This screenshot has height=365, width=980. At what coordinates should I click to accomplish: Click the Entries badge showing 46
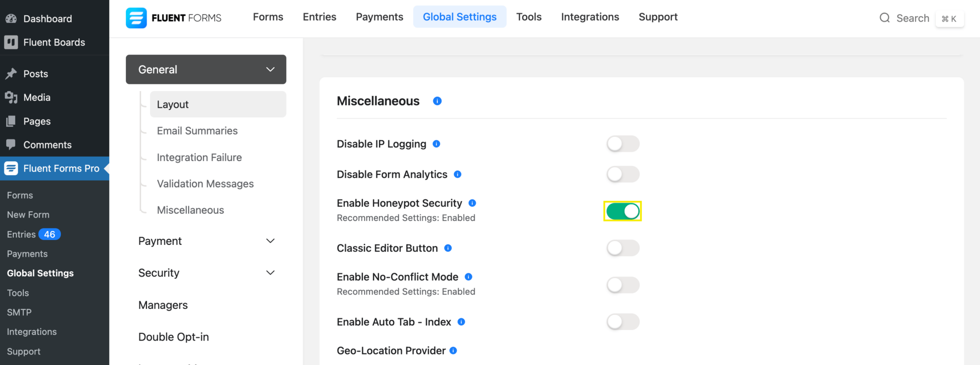click(49, 234)
